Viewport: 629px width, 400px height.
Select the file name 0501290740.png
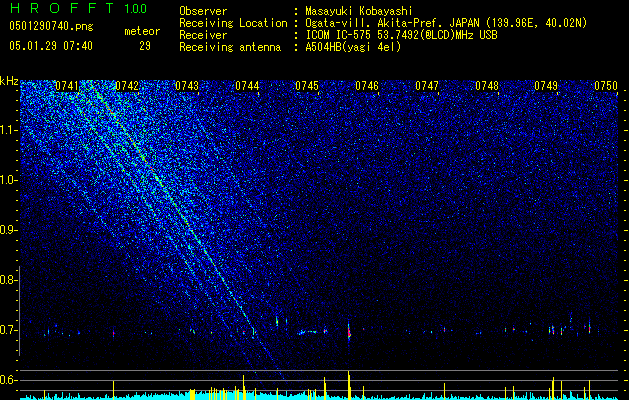pyautogui.click(x=51, y=26)
